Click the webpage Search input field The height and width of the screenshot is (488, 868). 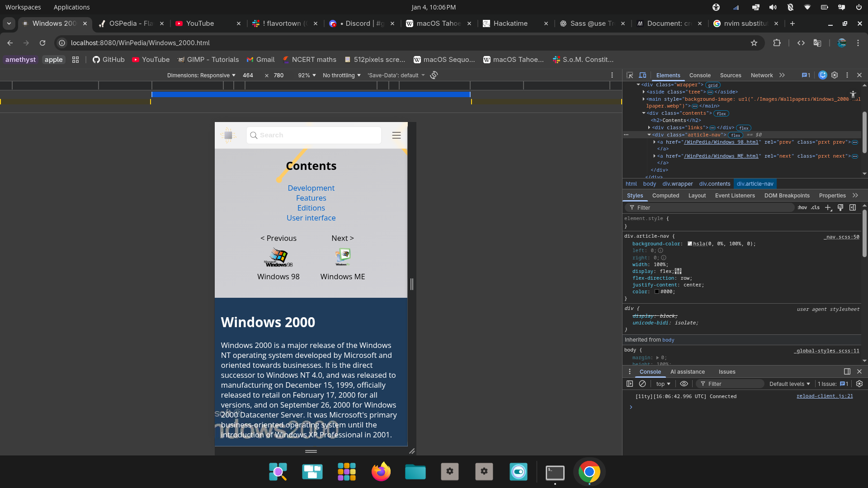click(316, 135)
